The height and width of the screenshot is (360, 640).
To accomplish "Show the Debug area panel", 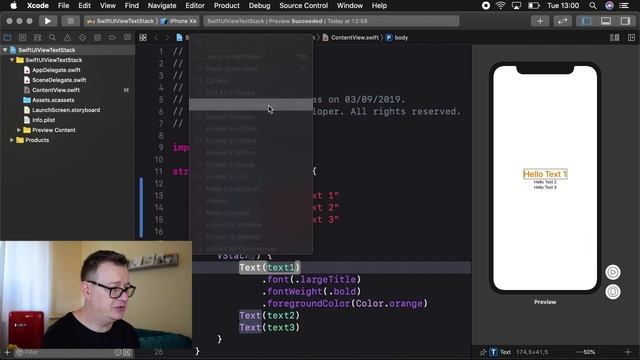I will pos(606,21).
